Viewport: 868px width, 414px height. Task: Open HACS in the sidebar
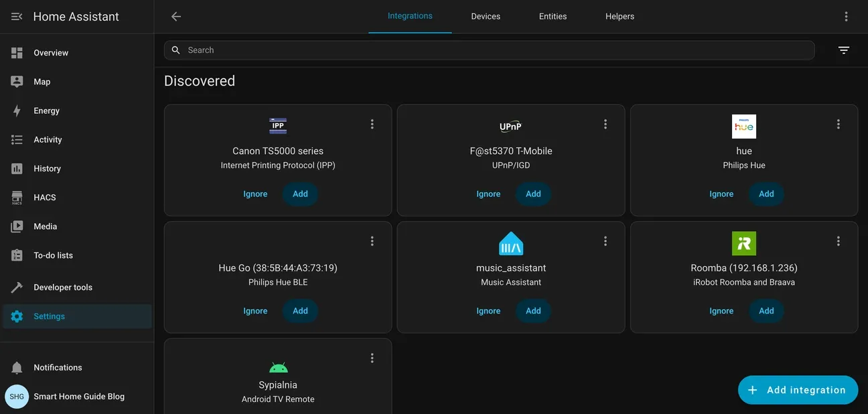coord(77,198)
